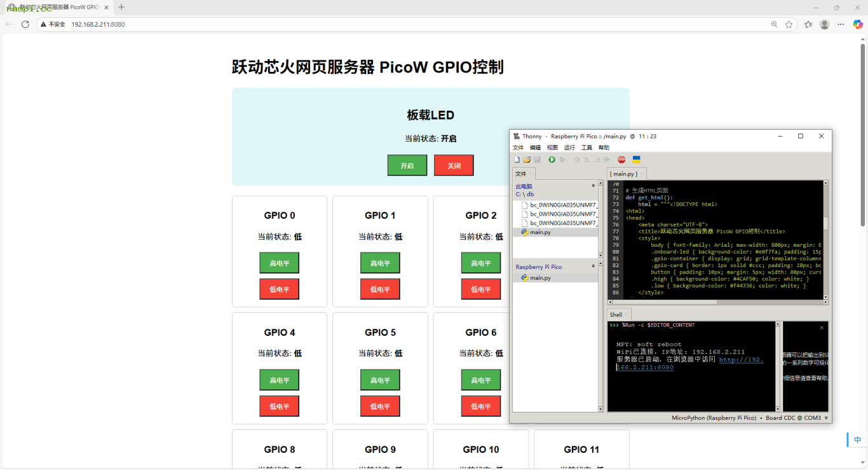Open the server URL link in Shell
The image size is (868, 470).
741,360
